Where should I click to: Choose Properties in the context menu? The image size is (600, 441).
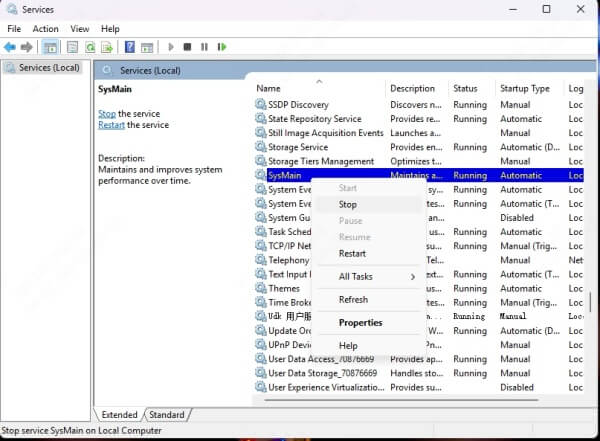[369, 323]
